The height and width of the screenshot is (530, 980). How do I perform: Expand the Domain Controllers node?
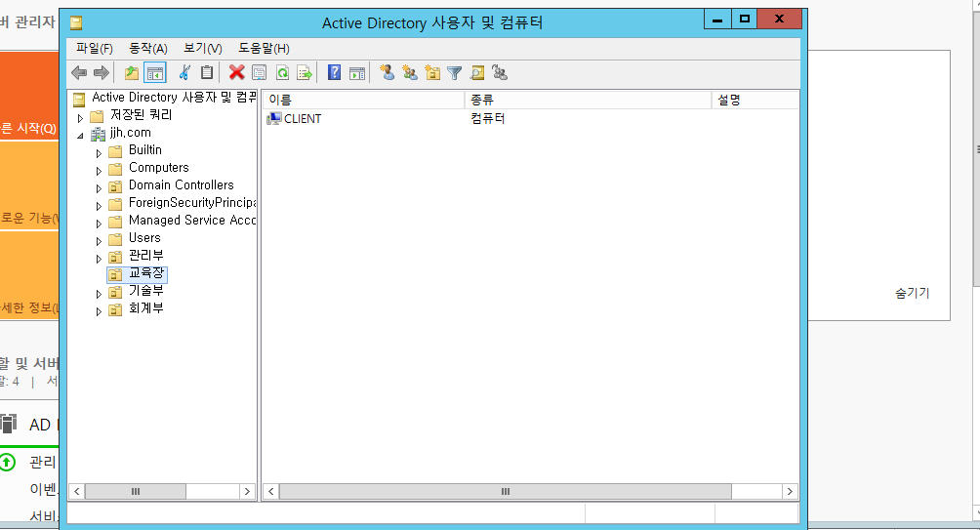pos(99,187)
